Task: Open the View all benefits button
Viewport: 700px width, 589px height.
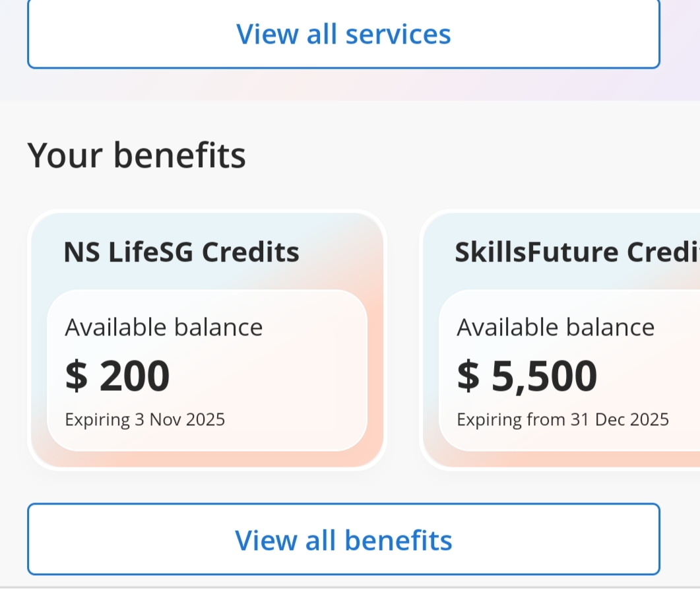Action: click(x=343, y=539)
